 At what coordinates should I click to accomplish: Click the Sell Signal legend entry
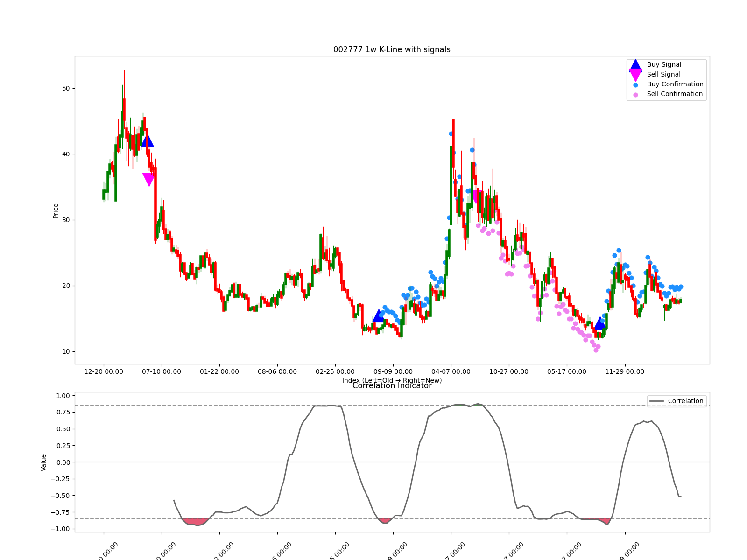pos(655,74)
